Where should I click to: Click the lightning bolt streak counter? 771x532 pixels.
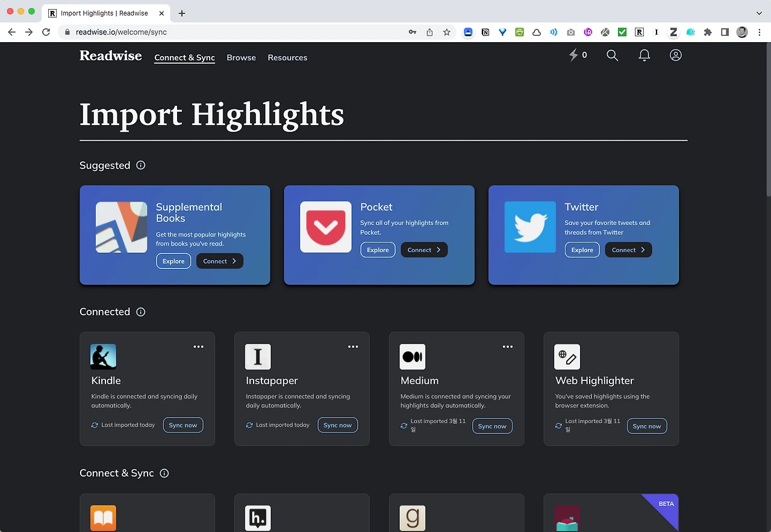pos(578,55)
